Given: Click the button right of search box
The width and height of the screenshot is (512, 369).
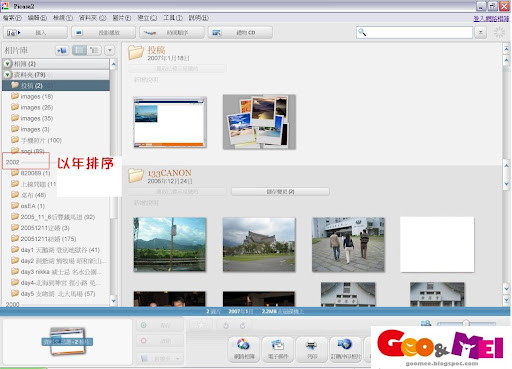Looking at the screenshot, I should (480, 32).
